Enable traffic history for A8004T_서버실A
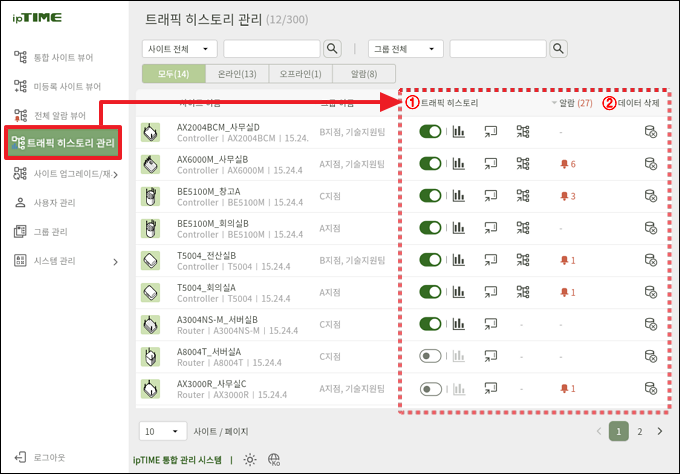Image resolution: width=680 pixels, height=474 pixels. (x=430, y=356)
